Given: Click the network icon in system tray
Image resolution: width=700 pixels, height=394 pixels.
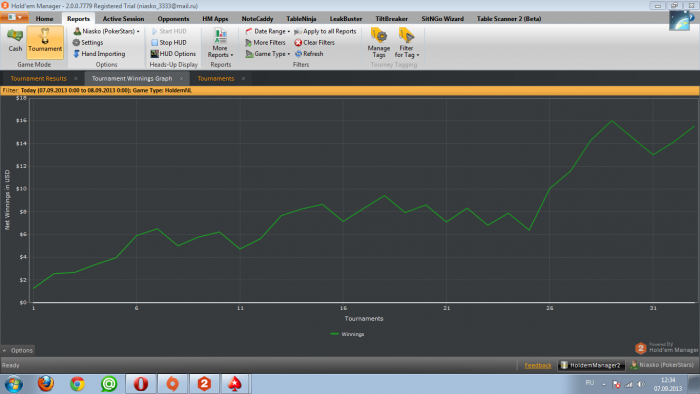Looking at the screenshot, I should point(629,384).
